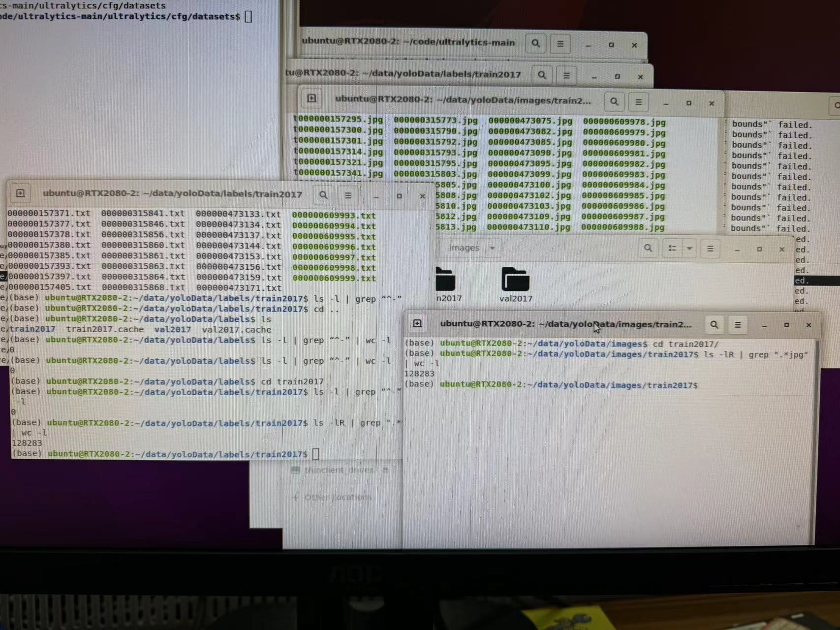Click 000000609978.jpg in the images listing
The width and height of the screenshot is (840, 630).
pos(624,122)
